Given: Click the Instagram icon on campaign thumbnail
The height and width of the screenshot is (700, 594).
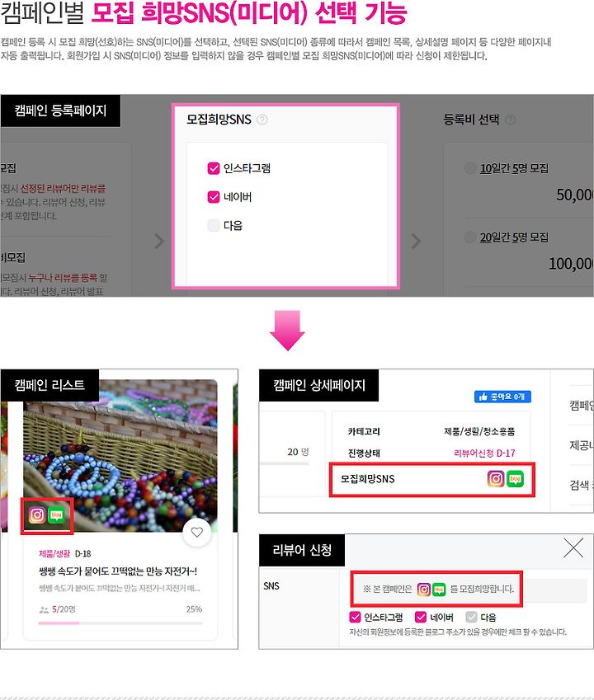Looking at the screenshot, I should point(37,515).
